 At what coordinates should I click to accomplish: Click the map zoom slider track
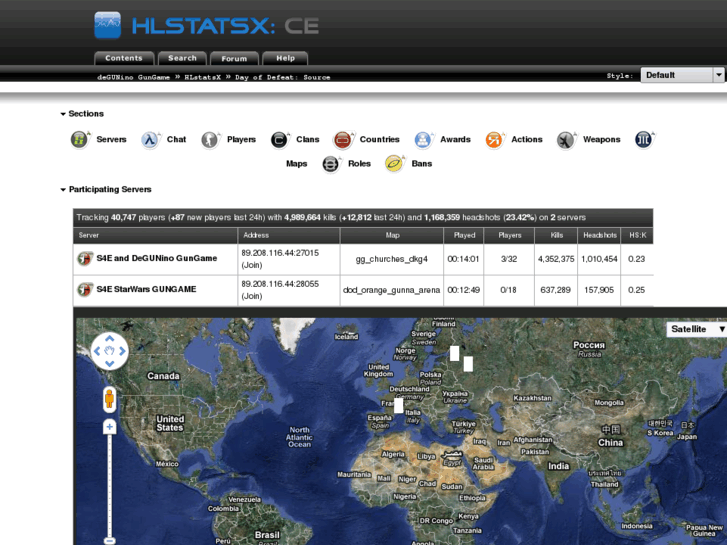109,485
